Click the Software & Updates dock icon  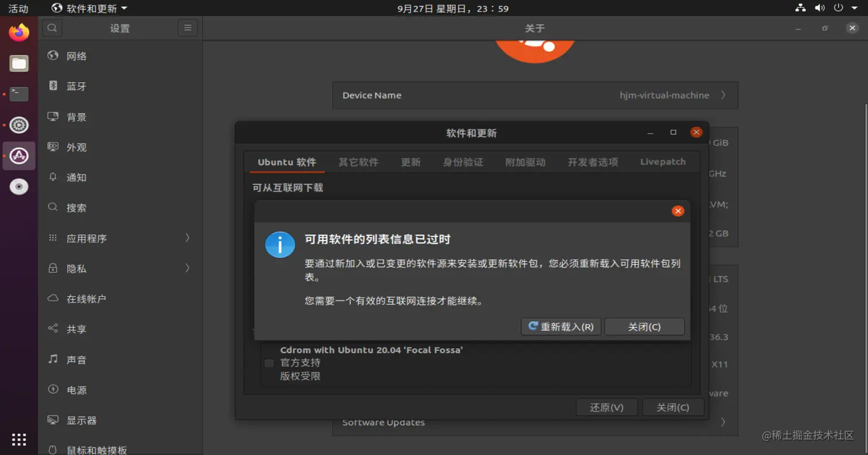(x=19, y=156)
